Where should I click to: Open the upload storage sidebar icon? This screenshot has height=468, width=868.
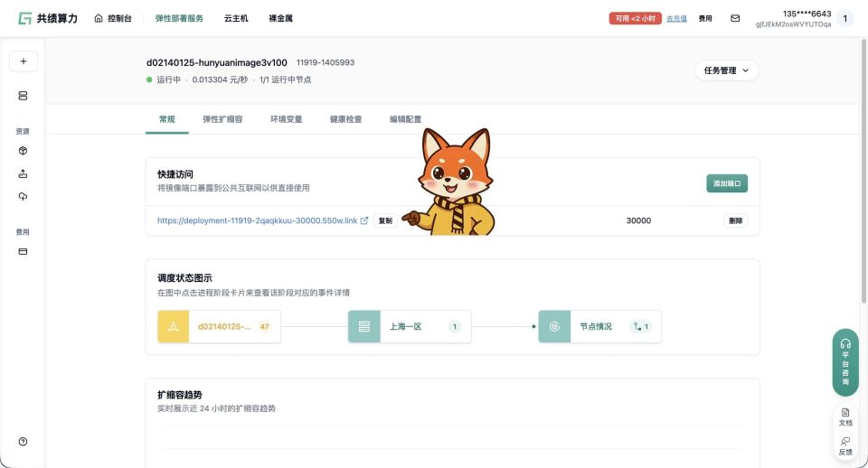(23, 173)
